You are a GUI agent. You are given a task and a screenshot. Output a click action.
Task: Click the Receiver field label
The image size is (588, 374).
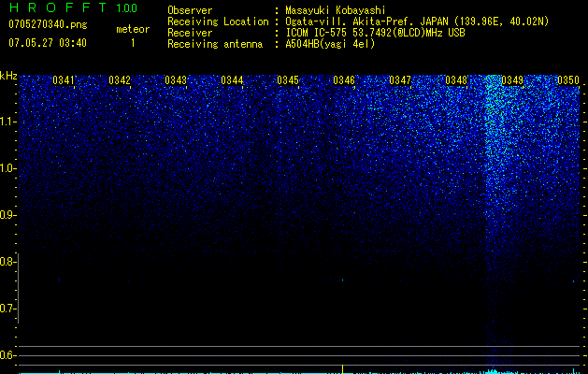[190, 33]
